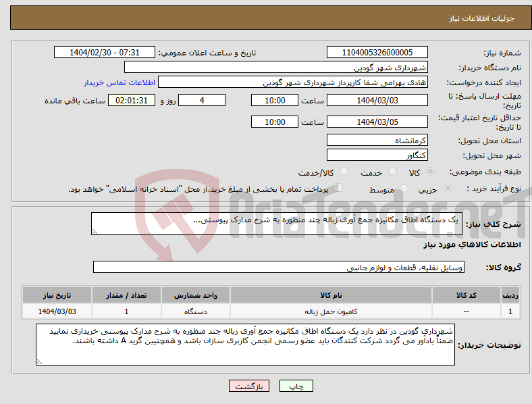Click remaining days field showing 4
The height and width of the screenshot is (404, 532).
pyautogui.click(x=202, y=100)
